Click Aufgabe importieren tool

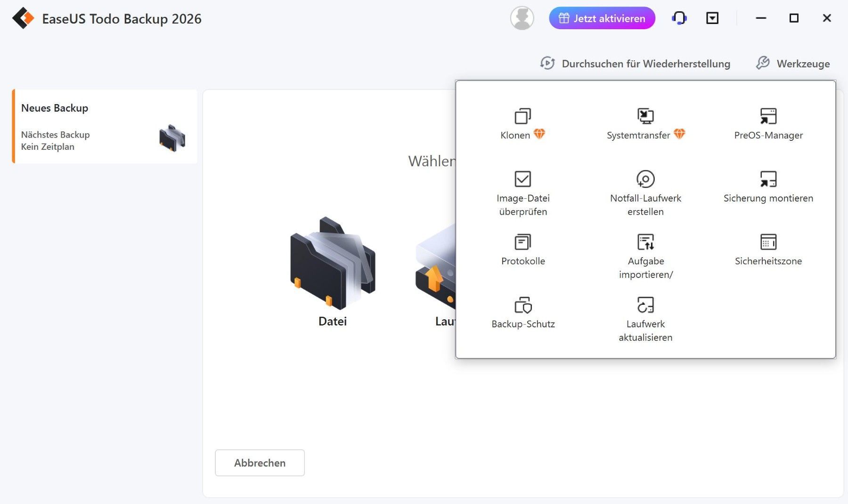(645, 255)
